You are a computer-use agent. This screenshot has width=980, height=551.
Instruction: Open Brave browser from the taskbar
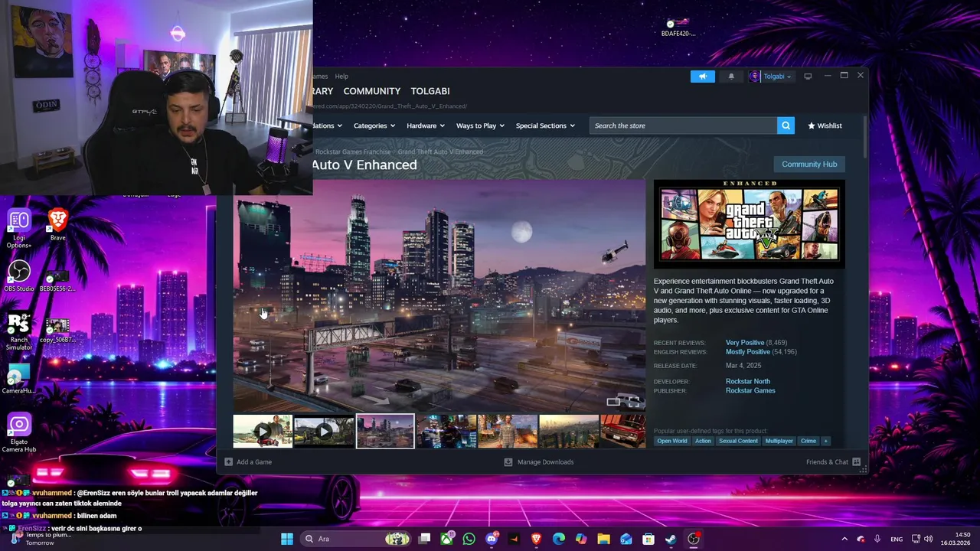click(x=537, y=539)
